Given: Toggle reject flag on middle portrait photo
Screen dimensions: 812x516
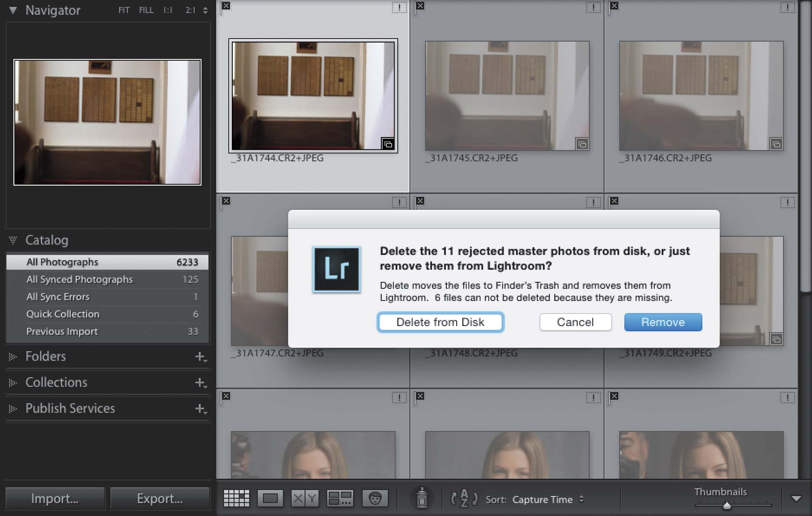Looking at the screenshot, I should [x=419, y=397].
